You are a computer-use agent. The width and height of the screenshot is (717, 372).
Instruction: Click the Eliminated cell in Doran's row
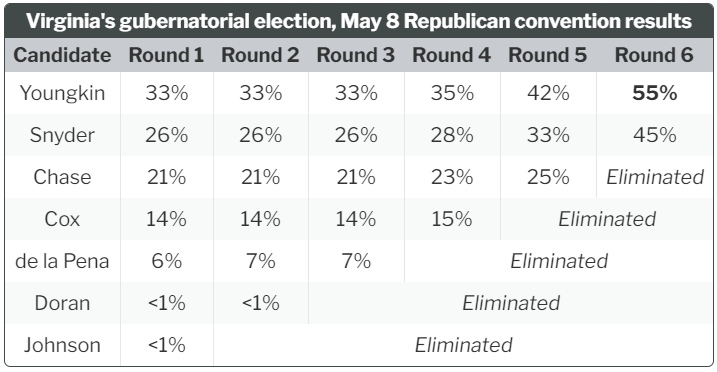click(x=511, y=303)
